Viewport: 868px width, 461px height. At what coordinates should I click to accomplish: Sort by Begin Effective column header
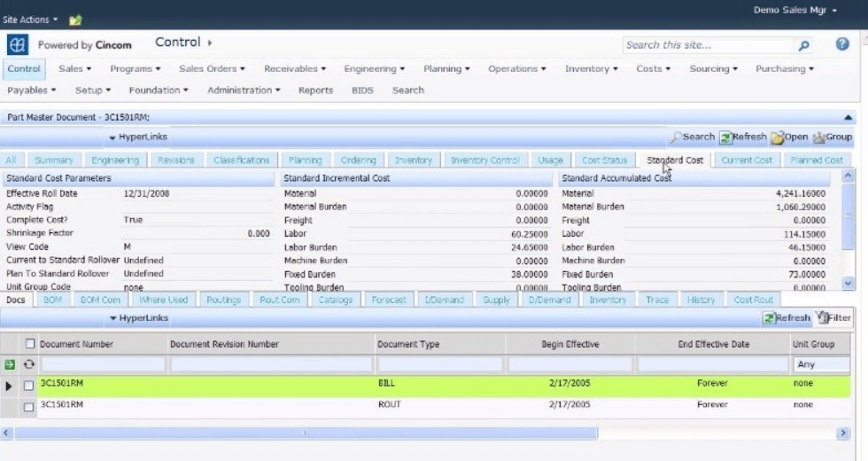[570, 344]
